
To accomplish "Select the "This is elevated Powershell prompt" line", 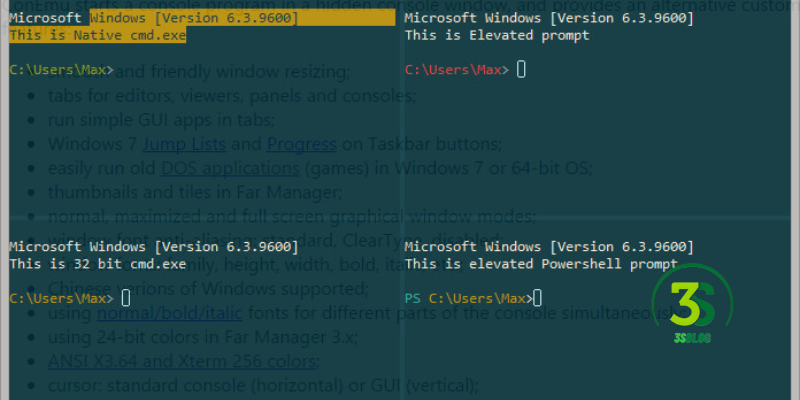I will [x=540, y=264].
